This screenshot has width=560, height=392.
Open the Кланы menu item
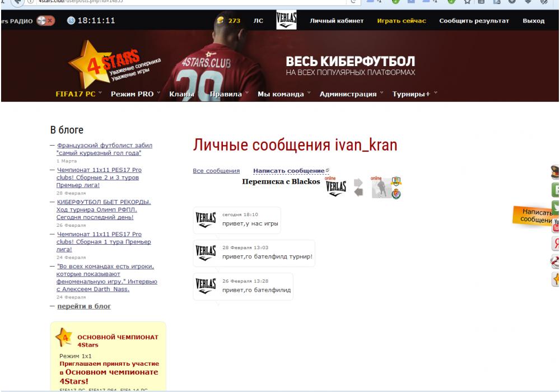coord(181,94)
